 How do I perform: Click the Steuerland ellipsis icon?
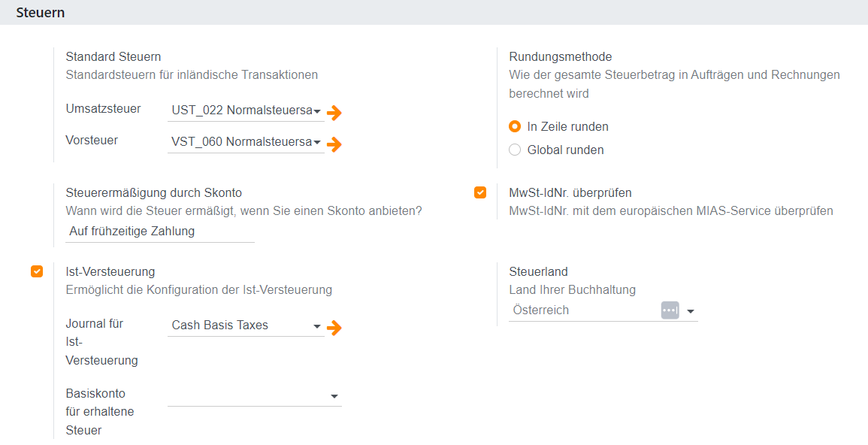coord(670,310)
